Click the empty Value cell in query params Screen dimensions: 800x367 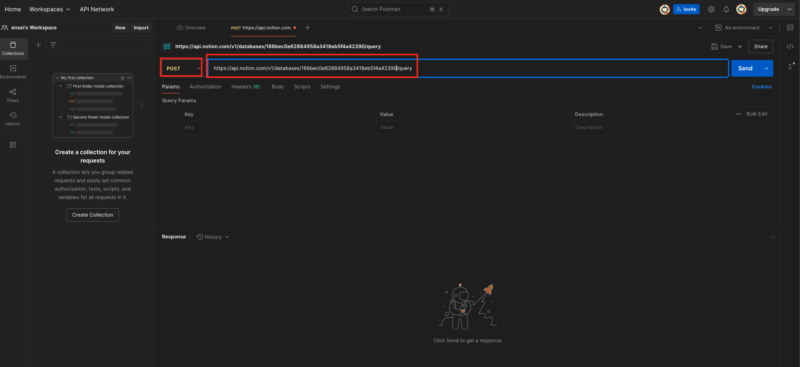(473, 127)
